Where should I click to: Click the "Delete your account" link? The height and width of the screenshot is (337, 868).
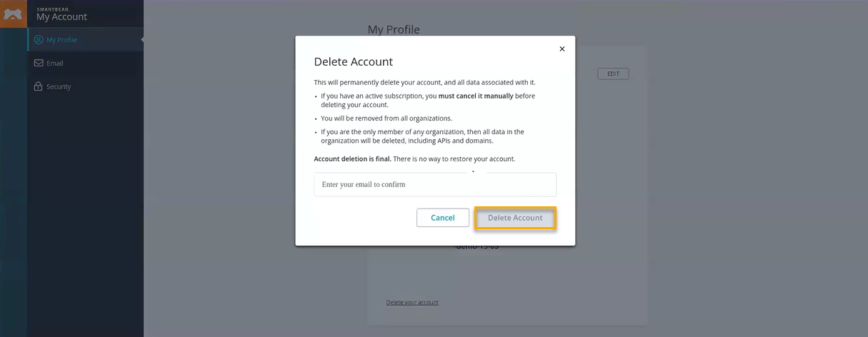point(412,302)
